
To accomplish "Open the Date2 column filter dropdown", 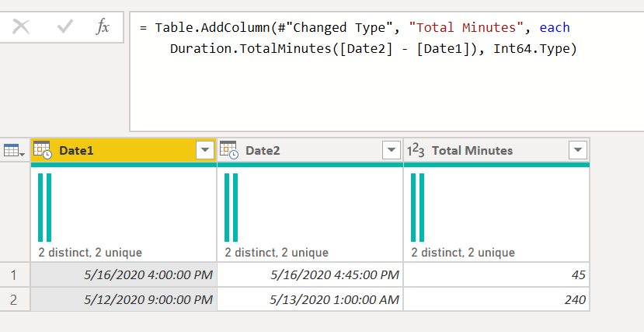I will 391,151.
